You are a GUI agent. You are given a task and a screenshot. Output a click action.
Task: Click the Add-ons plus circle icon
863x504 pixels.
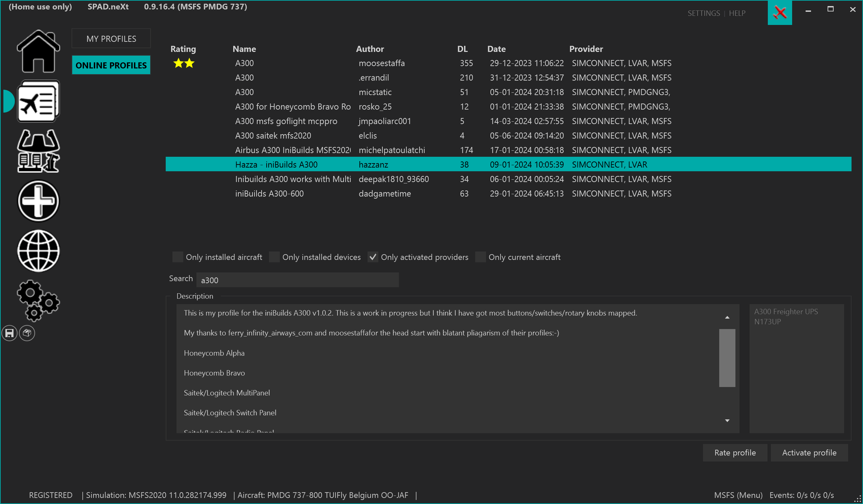coord(38,201)
